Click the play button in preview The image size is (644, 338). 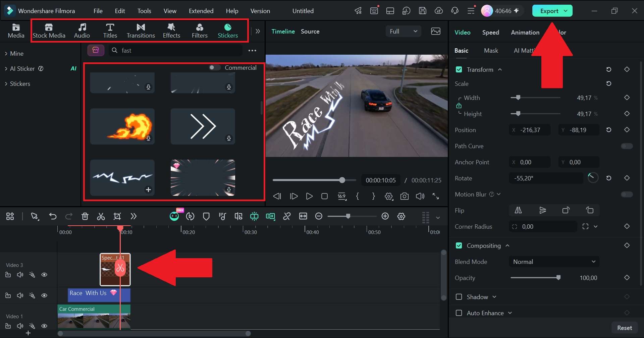coord(309,196)
